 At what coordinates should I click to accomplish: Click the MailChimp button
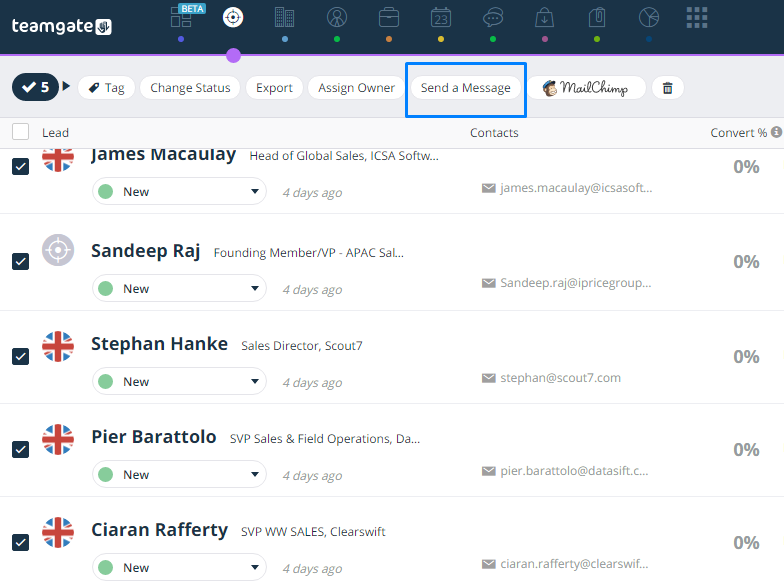(x=586, y=88)
